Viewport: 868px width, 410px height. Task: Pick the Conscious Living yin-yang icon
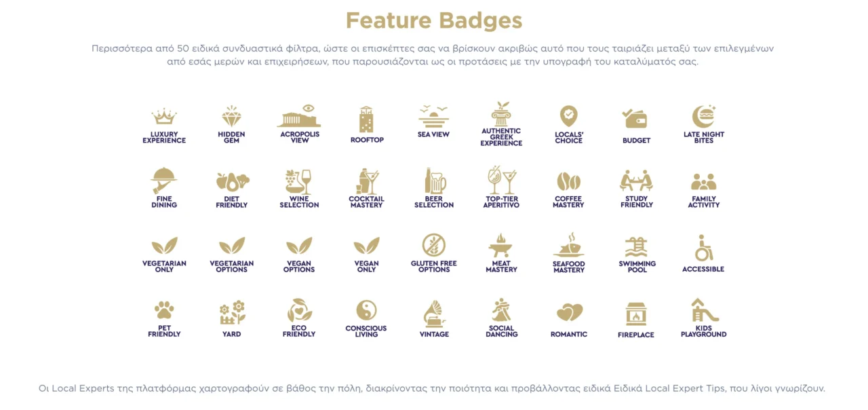tap(366, 310)
